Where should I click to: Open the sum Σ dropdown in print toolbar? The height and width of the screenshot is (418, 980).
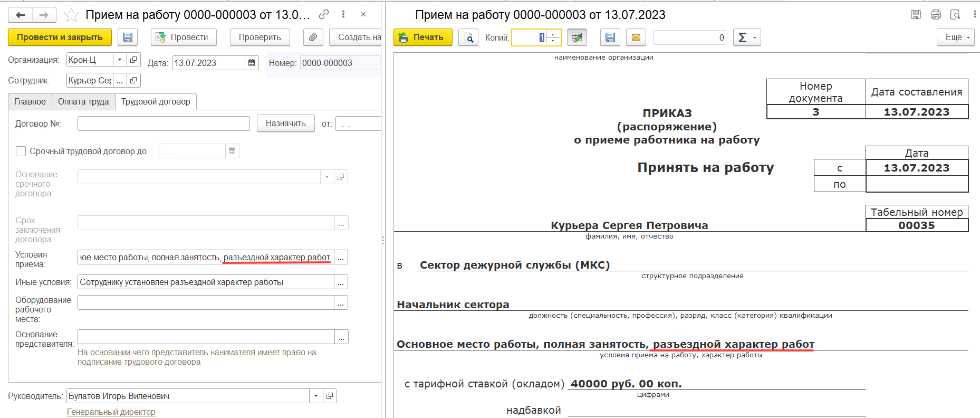tap(747, 37)
